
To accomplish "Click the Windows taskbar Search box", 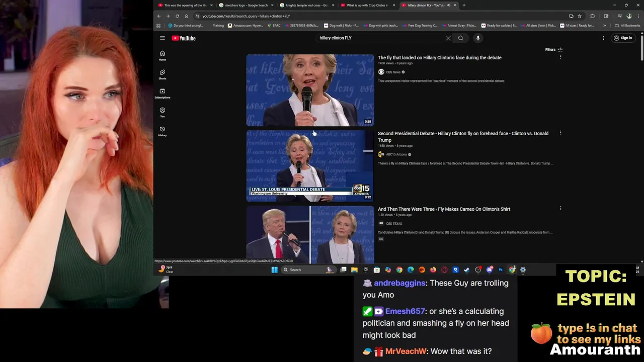I will pyautogui.click(x=308, y=270).
